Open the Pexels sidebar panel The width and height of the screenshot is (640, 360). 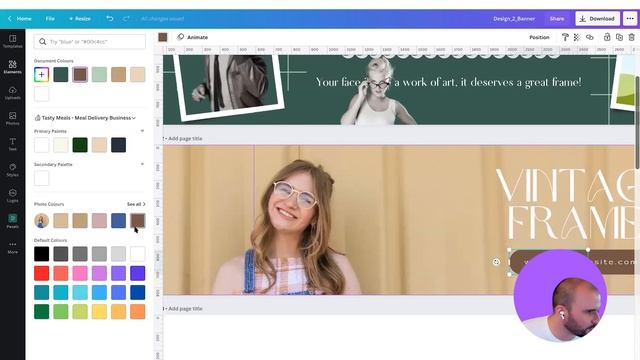[x=12, y=221]
